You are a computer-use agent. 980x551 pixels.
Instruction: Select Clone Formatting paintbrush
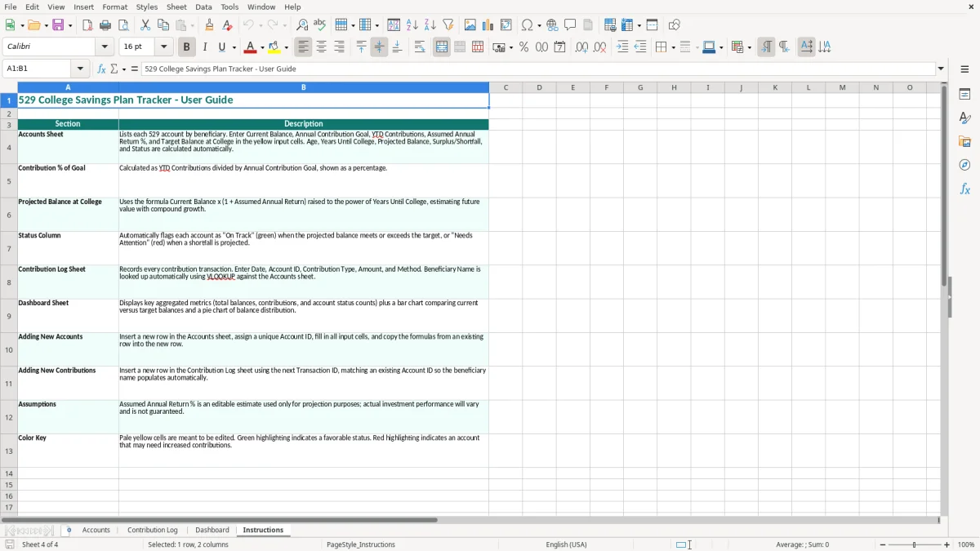210,25
